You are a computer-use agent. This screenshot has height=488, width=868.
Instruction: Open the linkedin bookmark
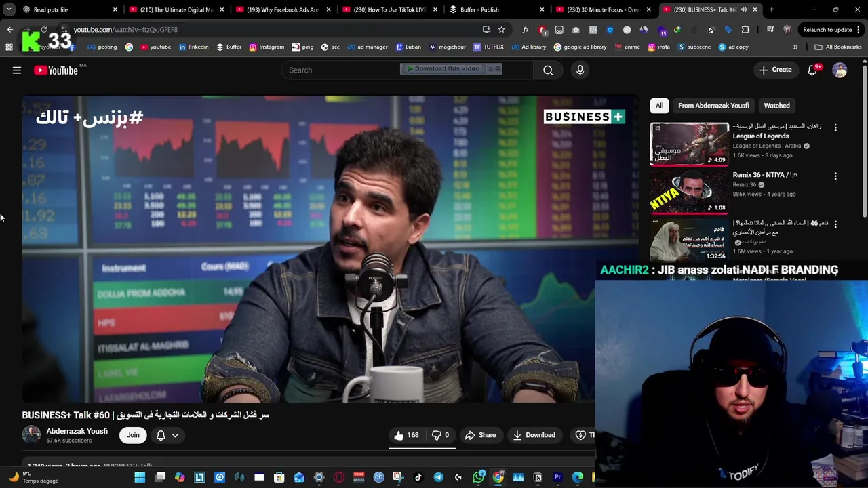coord(193,47)
